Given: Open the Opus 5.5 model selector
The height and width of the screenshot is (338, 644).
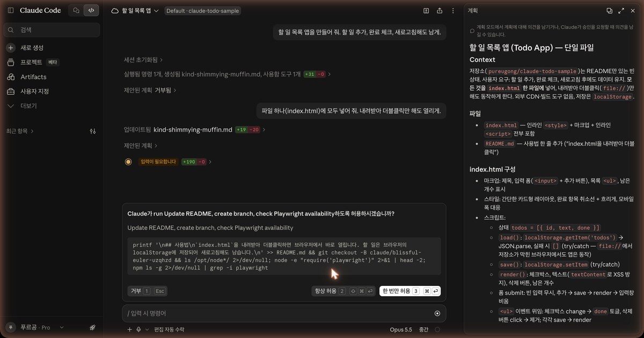Looking at the screenshot, I should tap(401, 329).
